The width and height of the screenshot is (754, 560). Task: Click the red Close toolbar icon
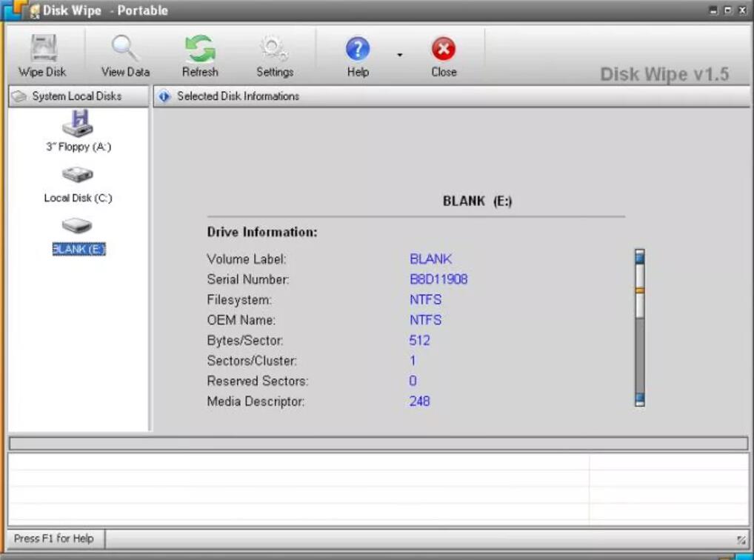[x=444, y=49]
